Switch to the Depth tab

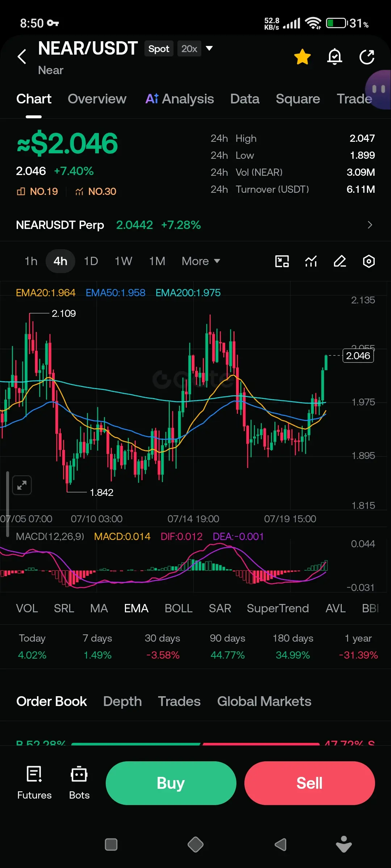coord(122,701)
